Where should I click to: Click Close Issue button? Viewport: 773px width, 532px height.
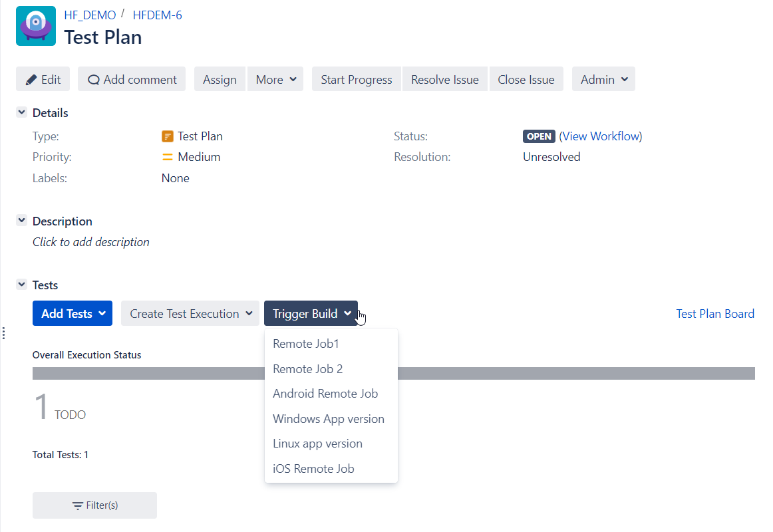(526, 79)
